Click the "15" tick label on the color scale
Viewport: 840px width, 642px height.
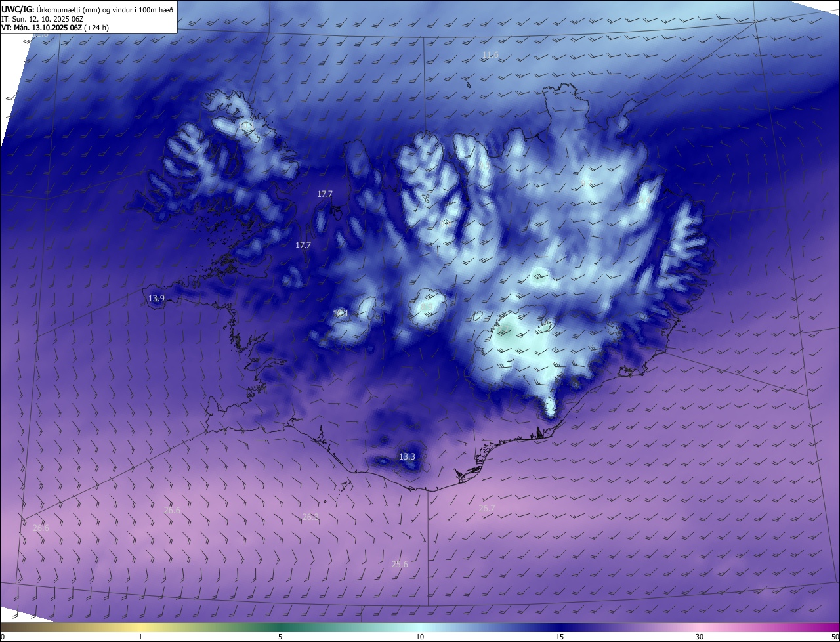(x=560, y=637)
